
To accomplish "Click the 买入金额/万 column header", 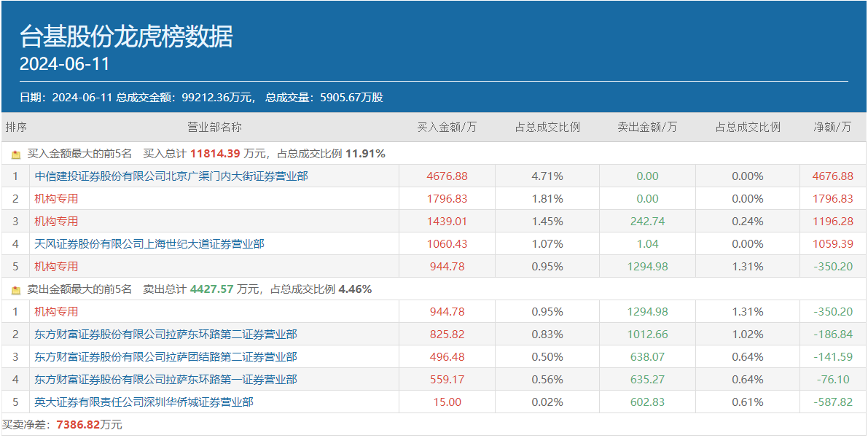I will point(447,127).
